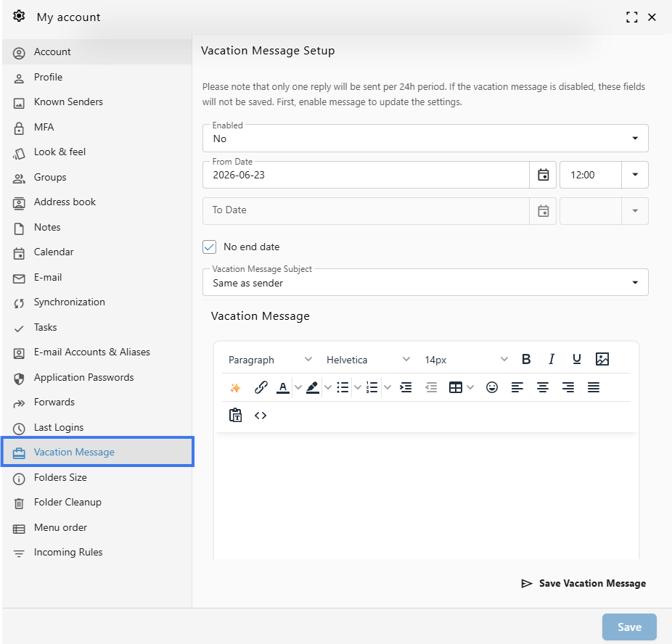The height and width of the screenshot is (644, 672).
Task: Justify the text
Action: pyautogui.click(x=594, y=387)
